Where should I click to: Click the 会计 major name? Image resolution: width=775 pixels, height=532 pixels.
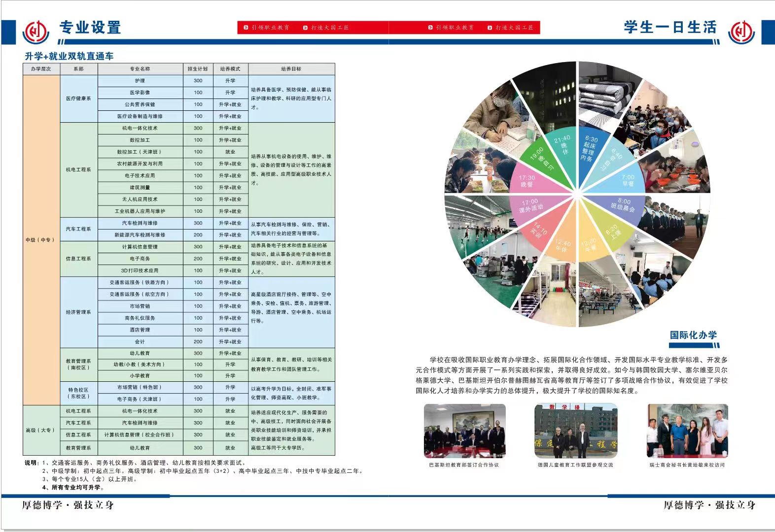coord(140,341)
